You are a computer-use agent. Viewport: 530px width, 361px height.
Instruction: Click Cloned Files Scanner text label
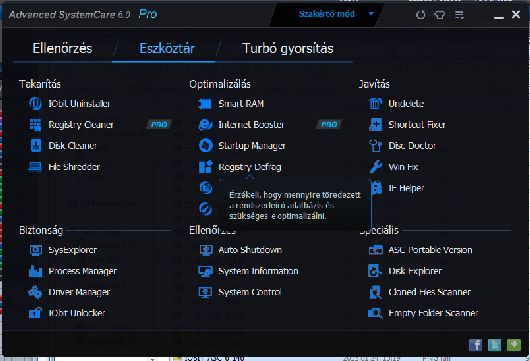pos(430,292)
